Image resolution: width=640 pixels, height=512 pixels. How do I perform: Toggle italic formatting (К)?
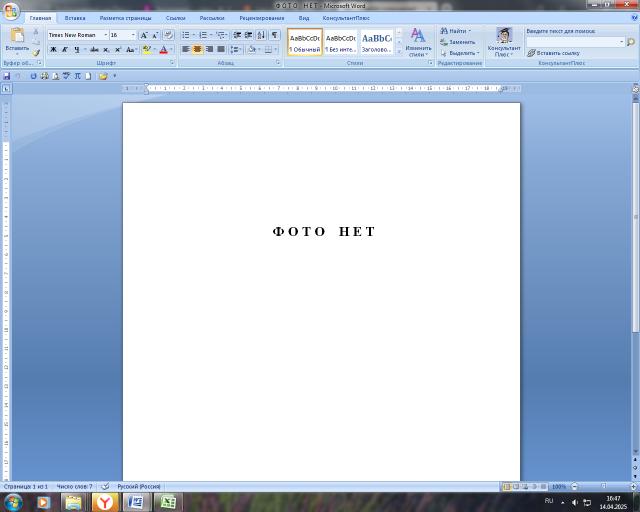coord(65,49)
